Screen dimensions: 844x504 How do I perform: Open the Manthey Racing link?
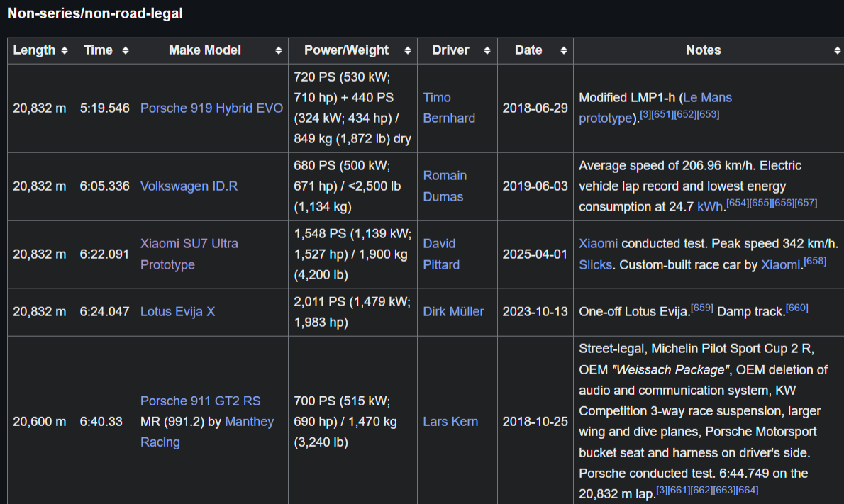point(207,432)
